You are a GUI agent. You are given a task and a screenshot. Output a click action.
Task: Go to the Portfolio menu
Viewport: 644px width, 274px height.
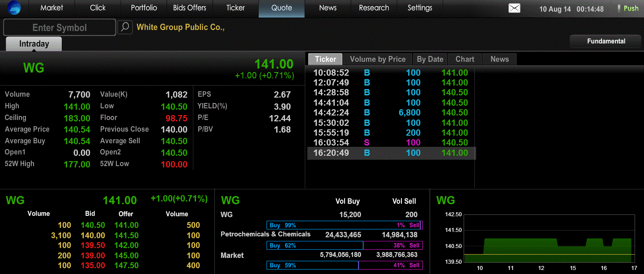(x=144, y=8)
